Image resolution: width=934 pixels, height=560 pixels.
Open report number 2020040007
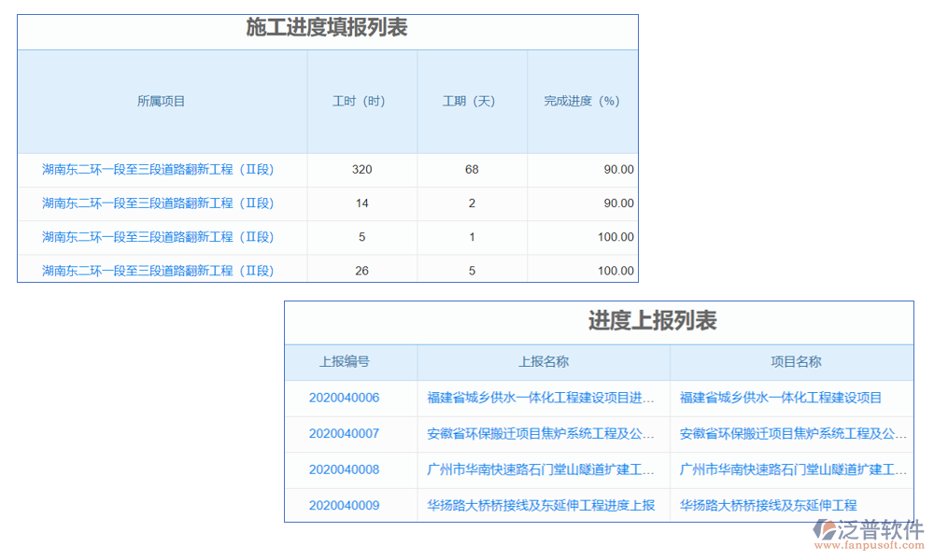tap(344, 433)
